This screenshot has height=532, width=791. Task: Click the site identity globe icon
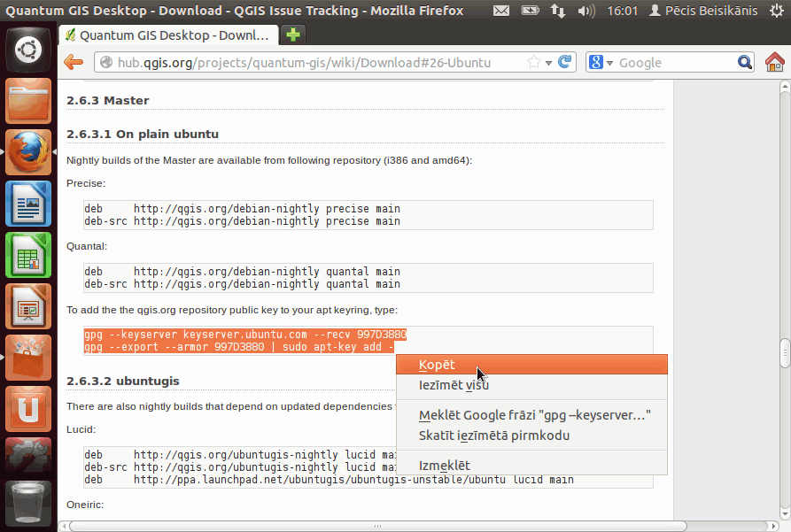pyautogui.click(x=106, y=63)
